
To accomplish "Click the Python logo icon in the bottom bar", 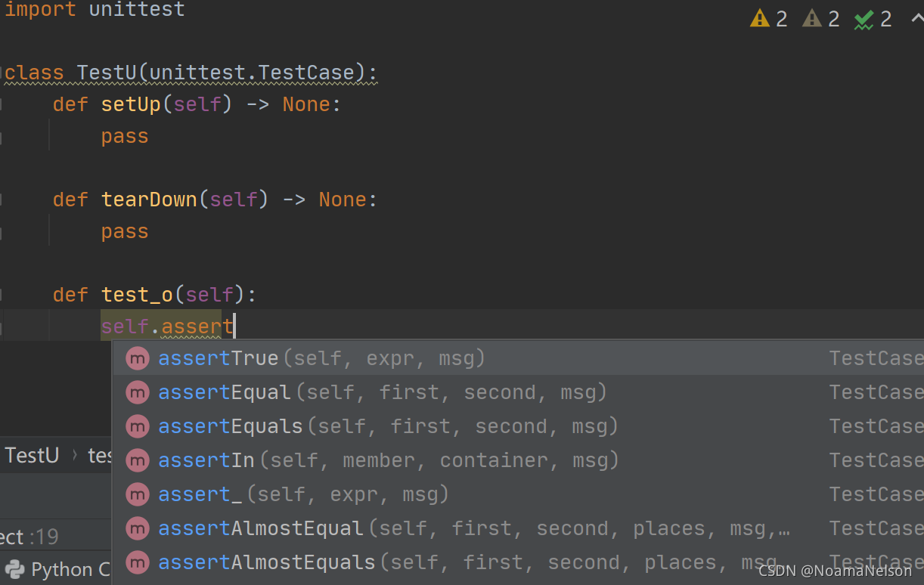I will (x=14, y=569).
